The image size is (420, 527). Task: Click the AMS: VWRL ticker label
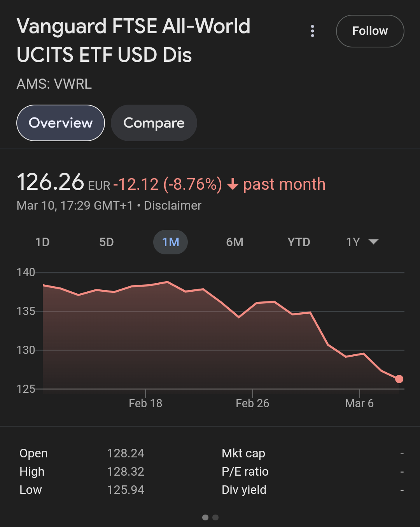coord(54,84)
